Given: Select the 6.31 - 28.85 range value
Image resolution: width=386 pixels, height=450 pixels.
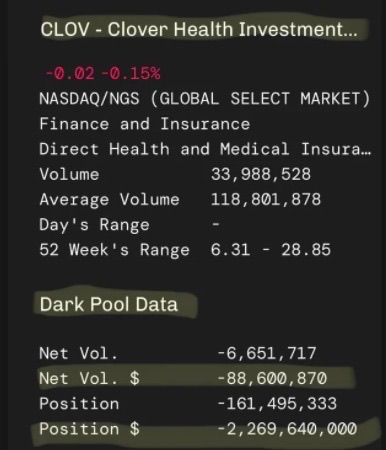Looking at the screenshot, I should (x=271, y=250).
